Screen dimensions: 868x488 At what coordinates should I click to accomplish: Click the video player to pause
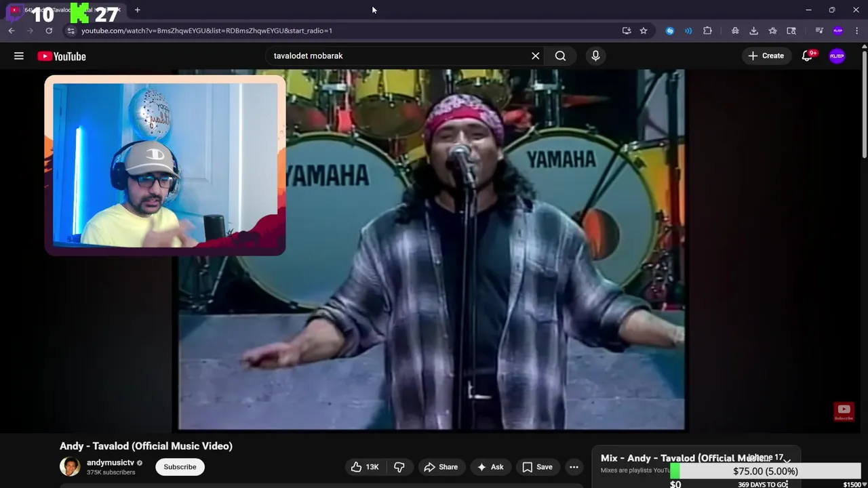[x=431, y=249]
